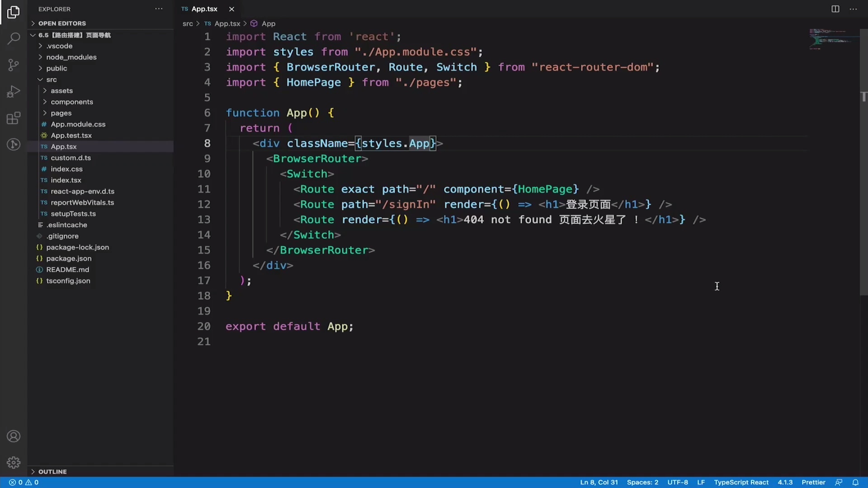The height and width of the screenshot is (488, 868).
Task: Open go-to-line via Ln 8, Col 31
Action: click(599, 482)
